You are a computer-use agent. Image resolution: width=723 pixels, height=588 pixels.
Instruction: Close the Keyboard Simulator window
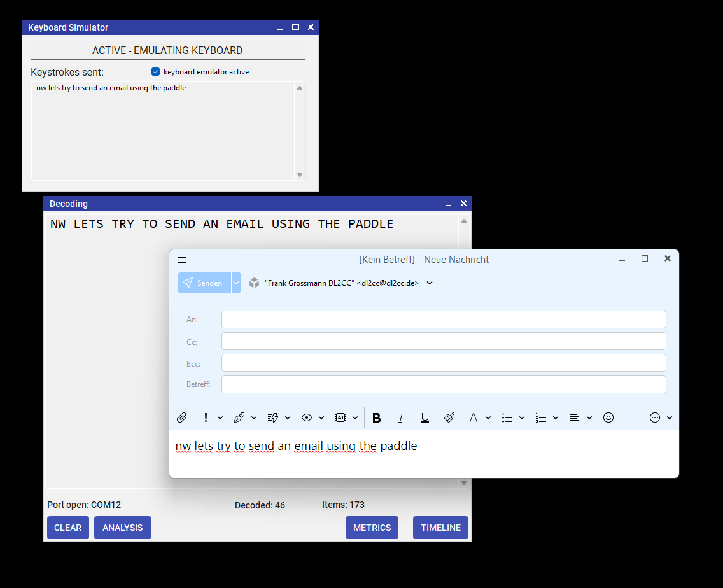click(x=311, y=27)
